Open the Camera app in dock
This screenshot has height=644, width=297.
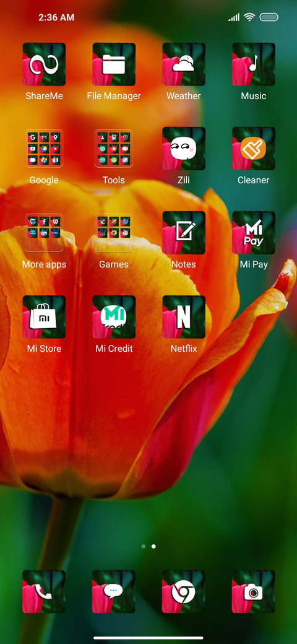point(254,591)
